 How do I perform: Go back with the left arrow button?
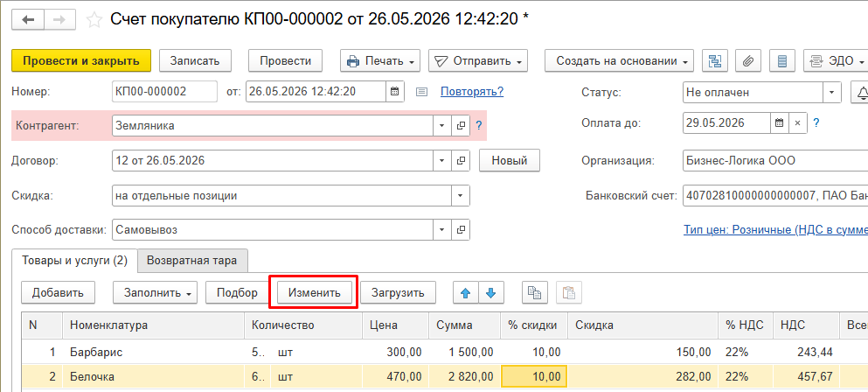pyautogui.click(x=28, y=19)
